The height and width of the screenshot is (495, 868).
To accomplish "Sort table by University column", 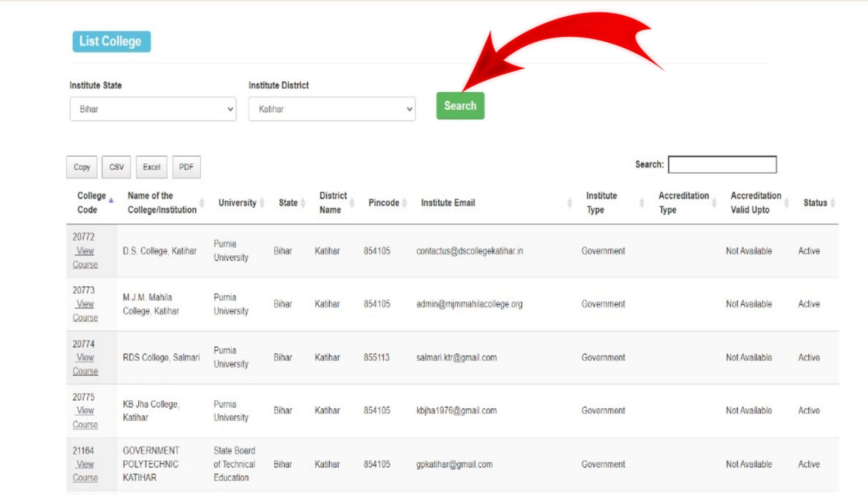I will [237, 203].
